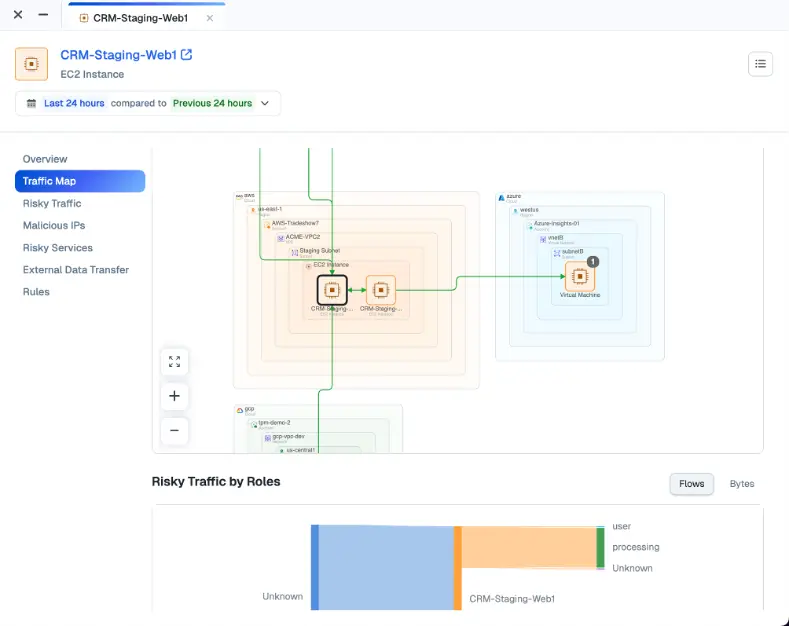Click the EC2 instance header icon

point(31,64)
